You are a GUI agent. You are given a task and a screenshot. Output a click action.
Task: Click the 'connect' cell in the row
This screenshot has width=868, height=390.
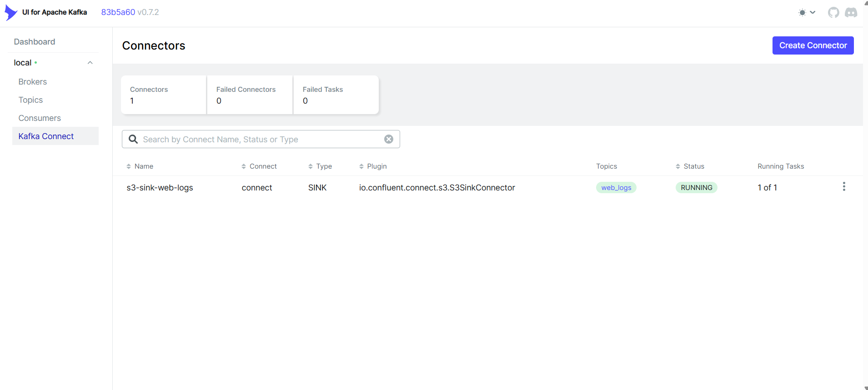click(257, 188)
